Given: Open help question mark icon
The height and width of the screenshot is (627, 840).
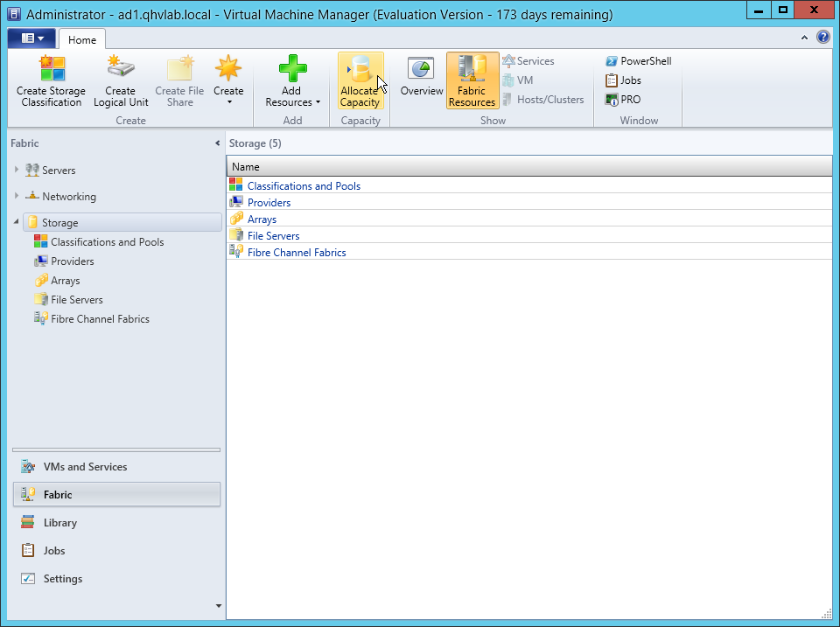Looking at the screenshot, I should [822, 38].
